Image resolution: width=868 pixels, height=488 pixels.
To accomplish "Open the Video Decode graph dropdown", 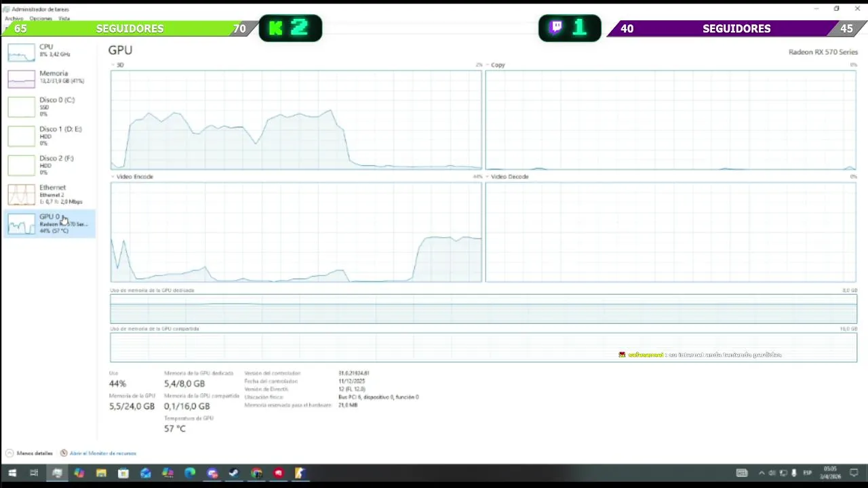I will [x=488, y=176].
